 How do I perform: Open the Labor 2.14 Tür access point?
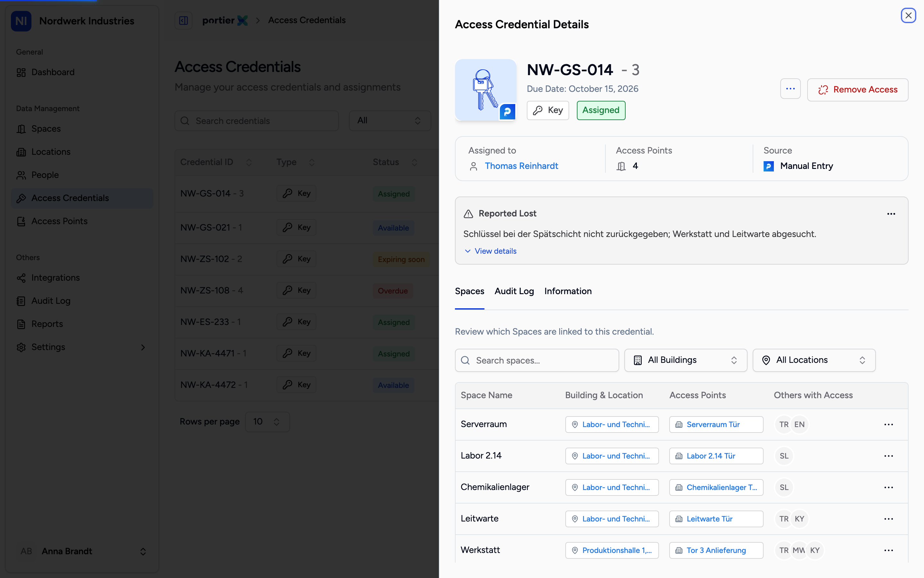[x=716, y=456]
